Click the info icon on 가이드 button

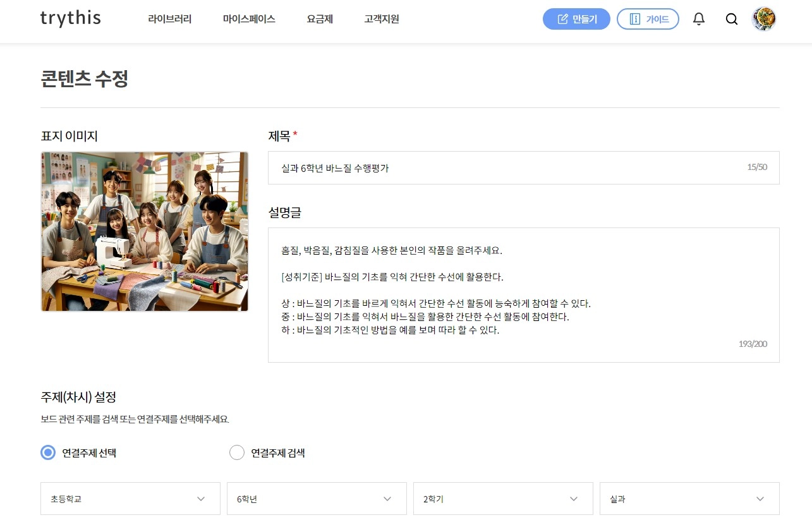[634, 19]
